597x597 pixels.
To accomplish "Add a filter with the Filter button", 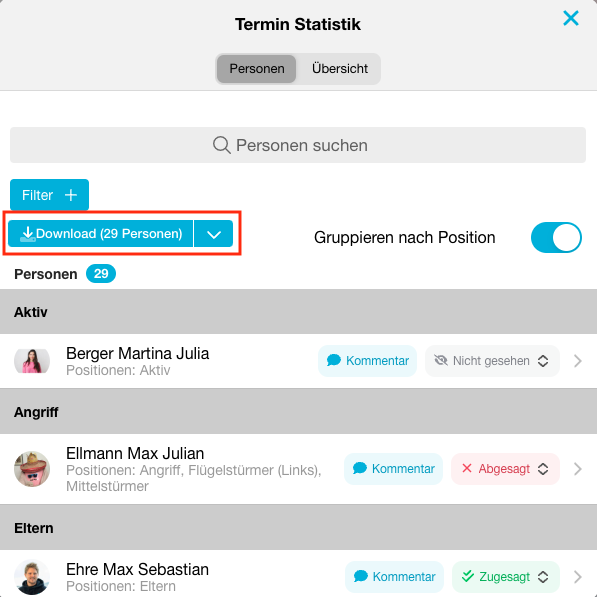I will coord(49,195).
